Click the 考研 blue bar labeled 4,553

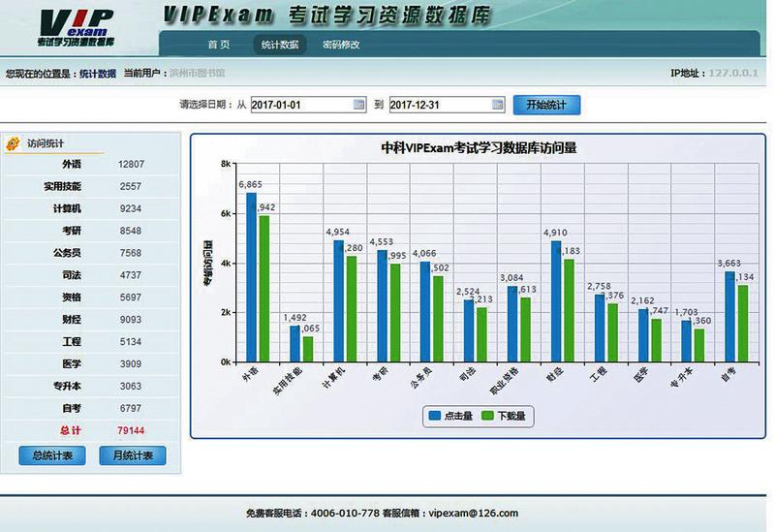[382, 306]
